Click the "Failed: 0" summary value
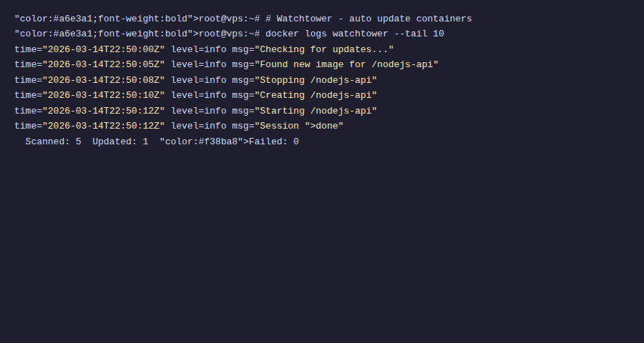Screen dimensions: 644x343 click(274, 141)
